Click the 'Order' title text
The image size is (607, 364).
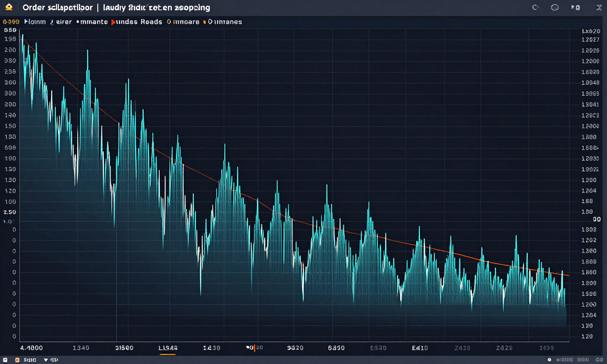33,8
